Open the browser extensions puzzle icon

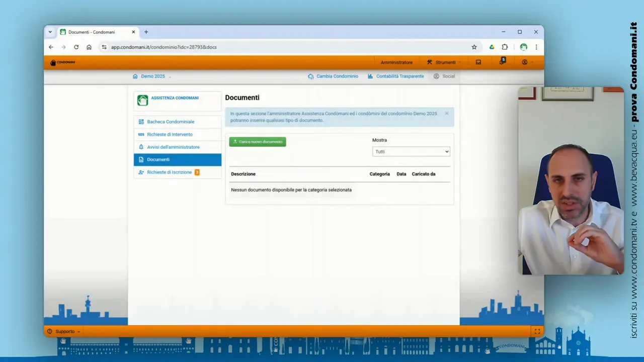pos(505,47)
